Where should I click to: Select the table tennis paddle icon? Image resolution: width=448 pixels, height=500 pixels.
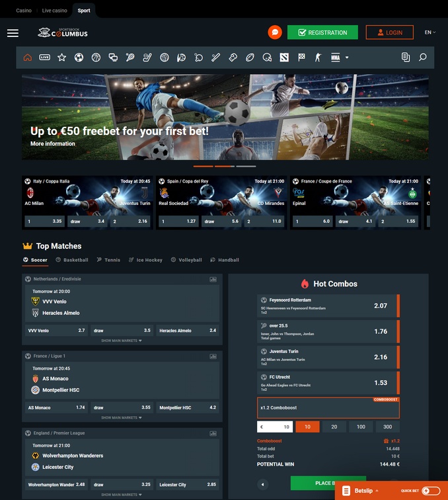pyautogui.click(x=198, y=58)
